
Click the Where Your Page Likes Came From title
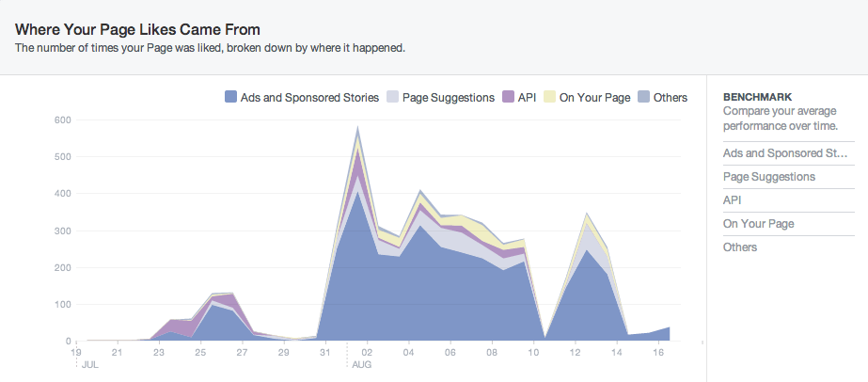pos(137,30)
